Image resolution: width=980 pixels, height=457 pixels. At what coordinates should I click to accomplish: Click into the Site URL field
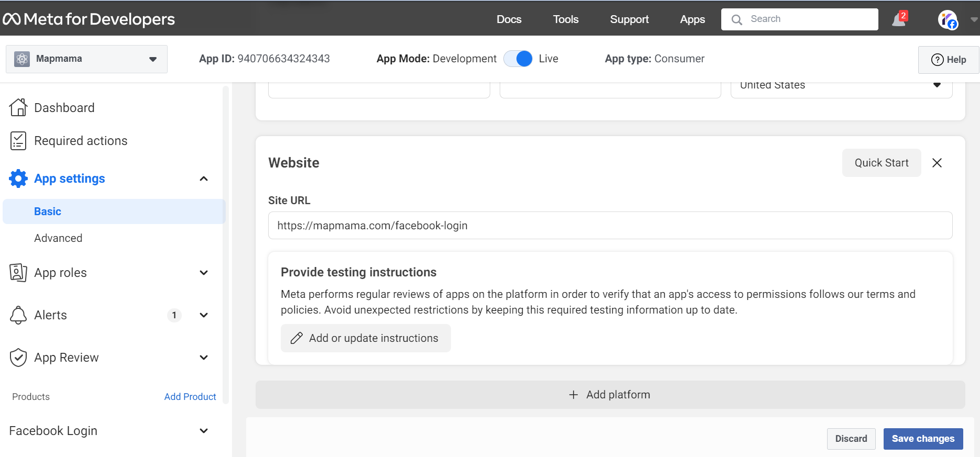[x=610, y=226]
